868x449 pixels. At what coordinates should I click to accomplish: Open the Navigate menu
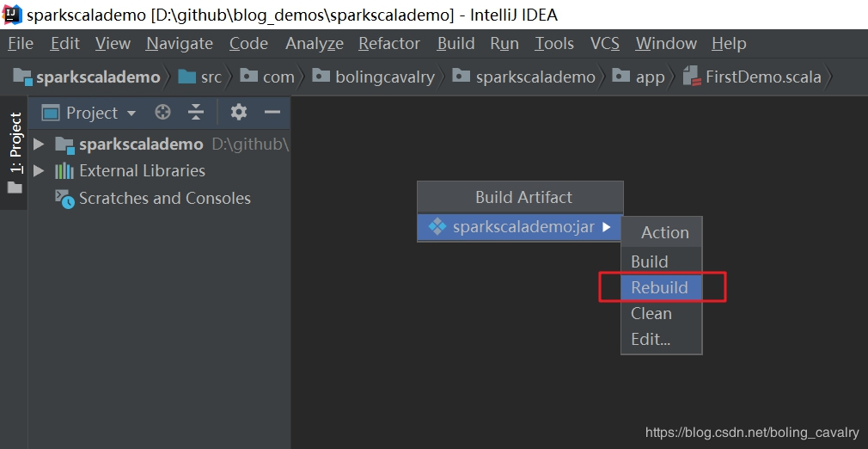click(x=180, y=43)
